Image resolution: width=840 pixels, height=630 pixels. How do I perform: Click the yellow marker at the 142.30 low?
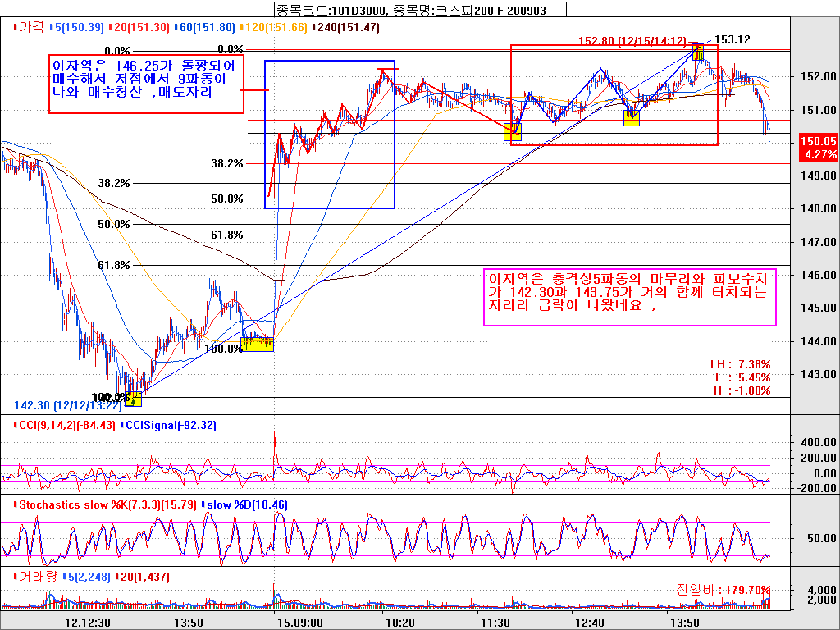click(x=133, y=399)
